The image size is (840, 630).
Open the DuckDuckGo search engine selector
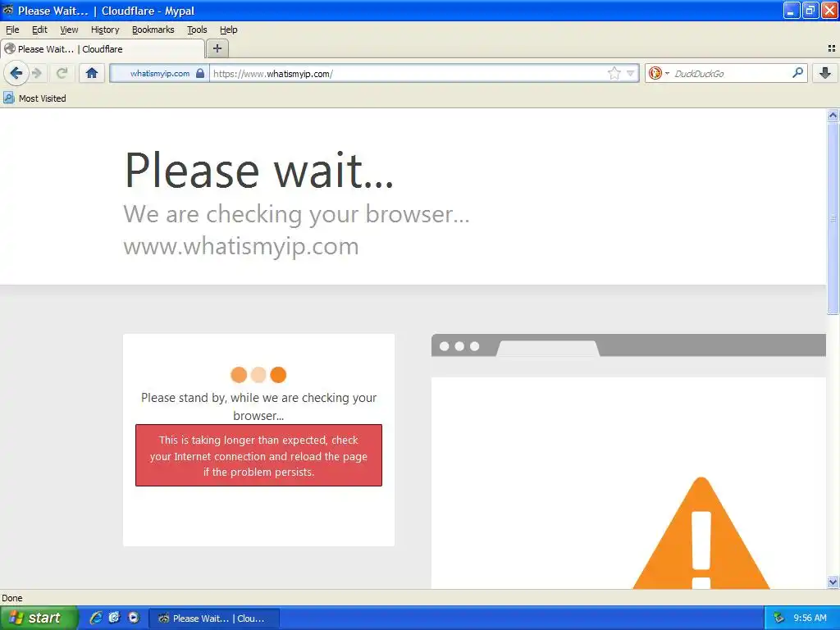coord(659,73)
